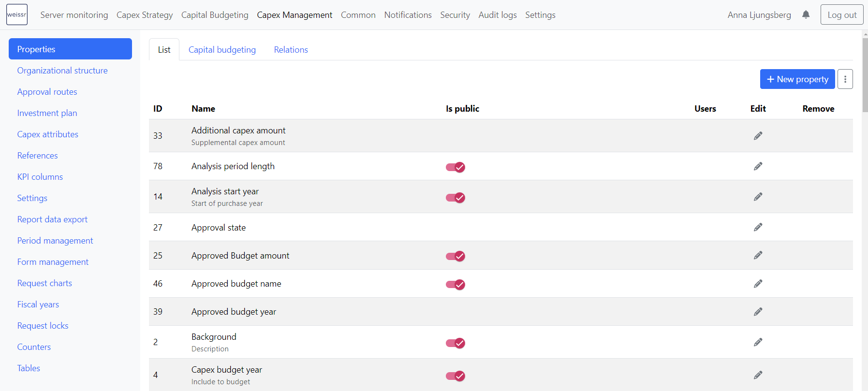Open the Common menu item
Viewport: 868px width, 391px height.
click(358, 15)
